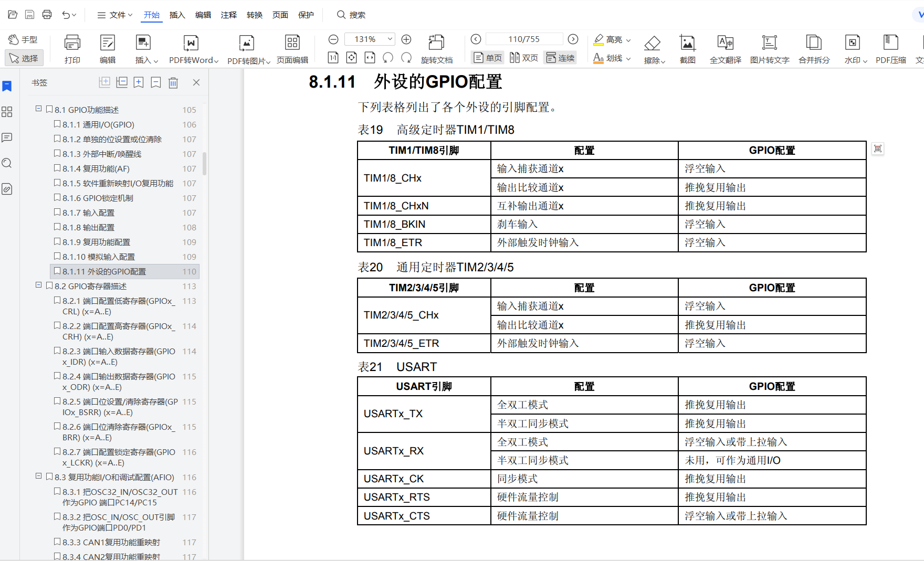Click the Rotate Document (旋转文档) icon
The width and height of the screenshot is (924, 561).
click(x=436, y=49)
